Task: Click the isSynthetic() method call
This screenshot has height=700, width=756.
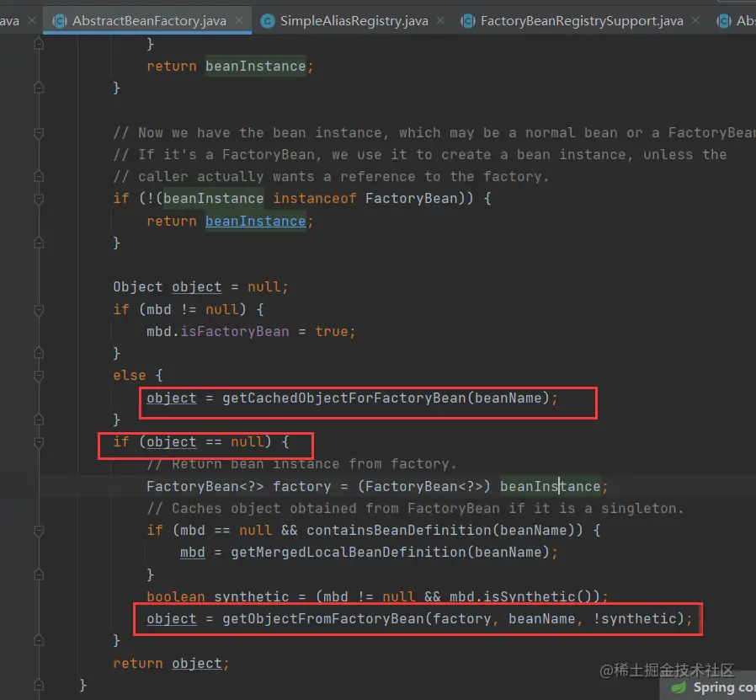Action: point(537,596)
